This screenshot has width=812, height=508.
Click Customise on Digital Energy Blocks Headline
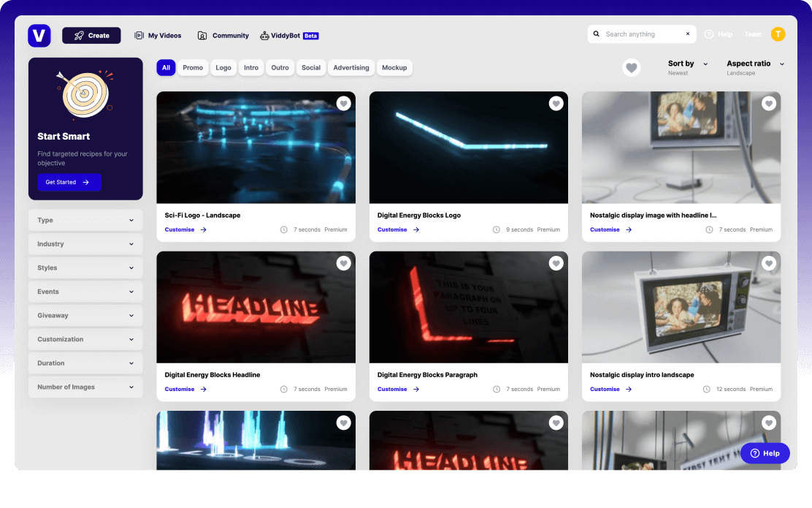(x=180, y=390)
